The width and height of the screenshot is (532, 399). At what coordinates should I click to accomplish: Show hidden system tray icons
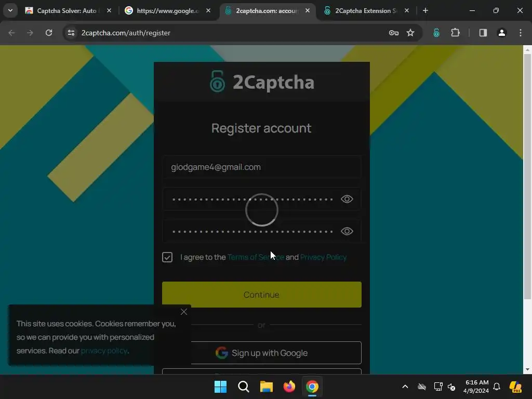pyautogui.click(x=405, y=387)
